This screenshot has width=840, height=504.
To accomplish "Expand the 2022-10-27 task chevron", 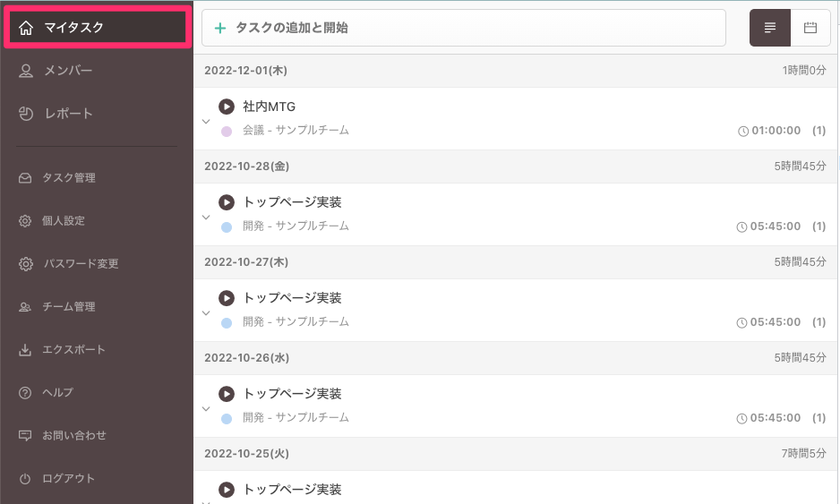I will coord(206,312).
